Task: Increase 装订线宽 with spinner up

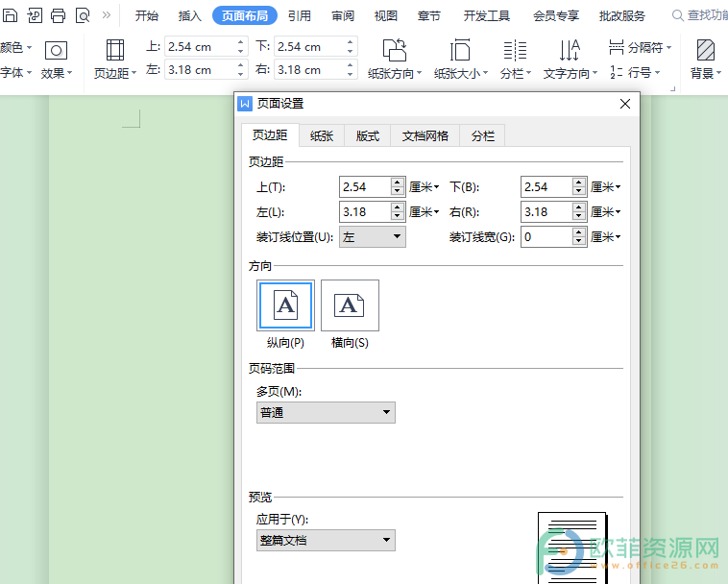Action: click(578, 232)
